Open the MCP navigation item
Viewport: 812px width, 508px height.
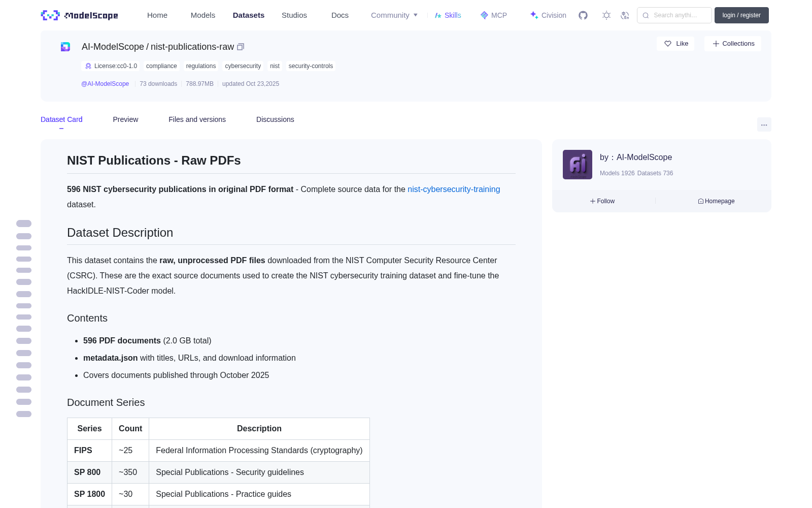(x=494, y=15)
